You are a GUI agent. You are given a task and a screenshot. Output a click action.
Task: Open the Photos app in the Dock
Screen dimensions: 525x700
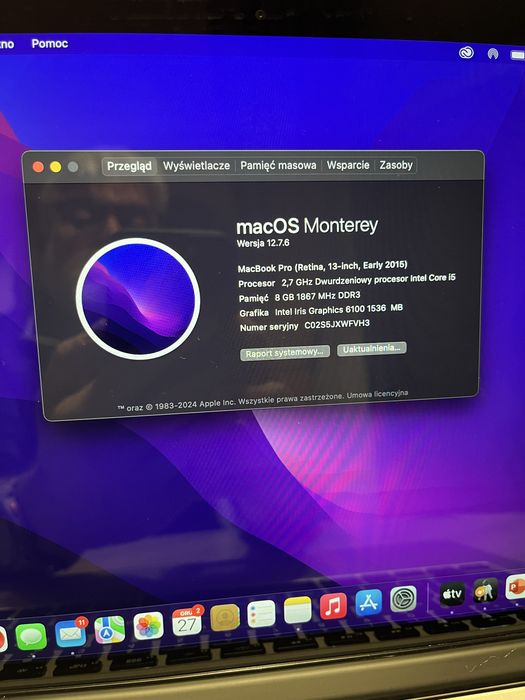[148, 626]
